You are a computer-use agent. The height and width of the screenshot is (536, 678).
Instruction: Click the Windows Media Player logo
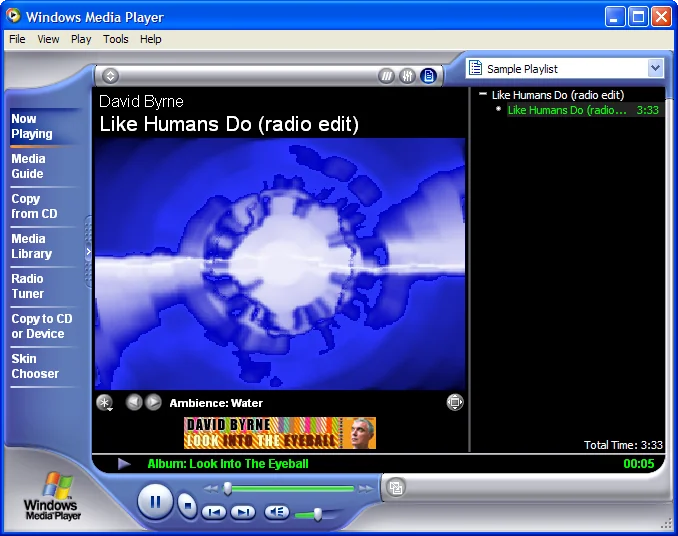click(x=53, y=496)
